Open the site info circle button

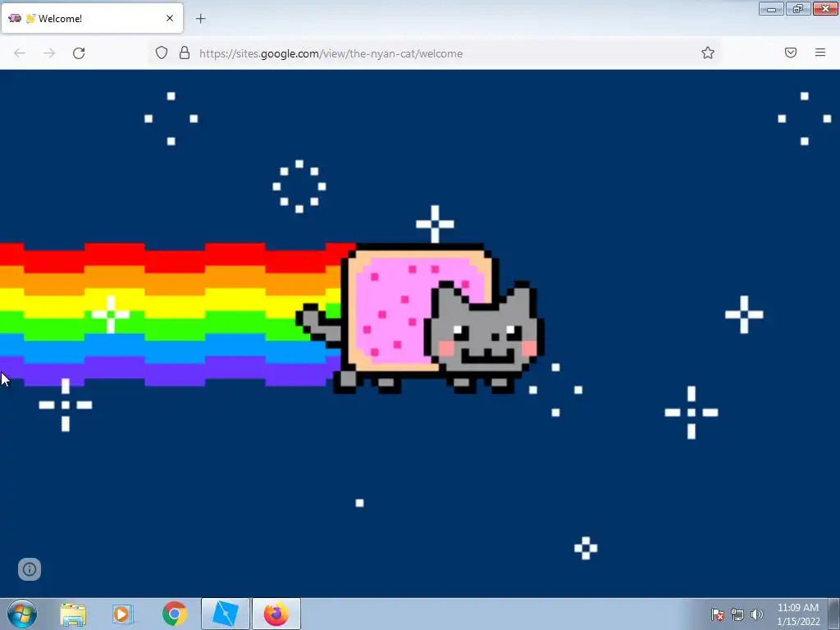[x=30, y=569]
